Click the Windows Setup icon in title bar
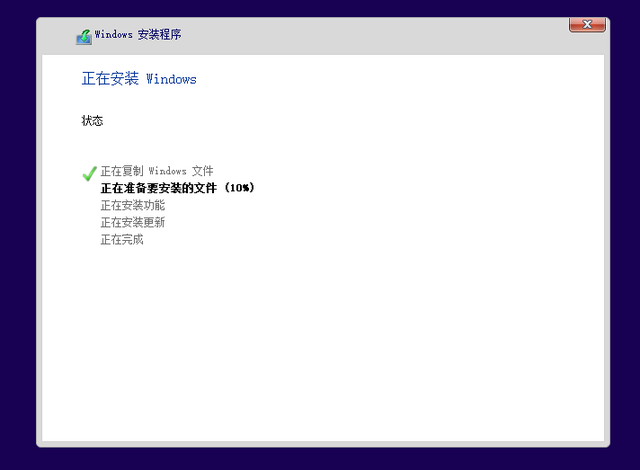 (x=84, y=37)
